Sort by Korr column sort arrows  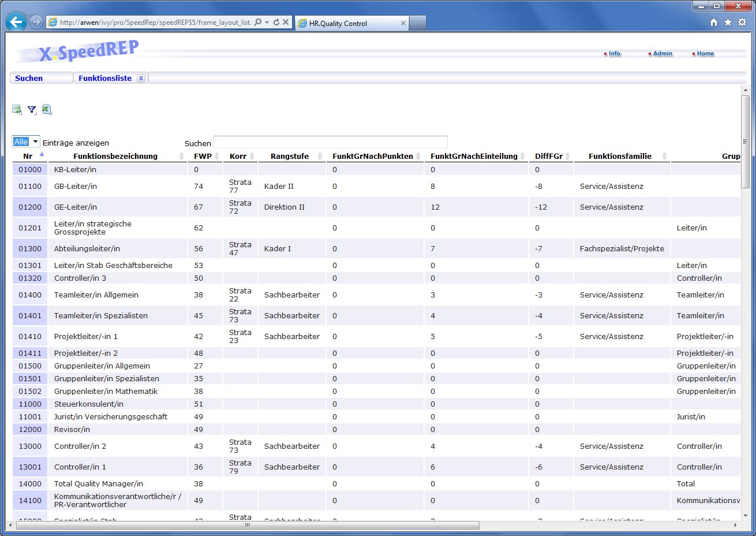[x=252, y=157]
